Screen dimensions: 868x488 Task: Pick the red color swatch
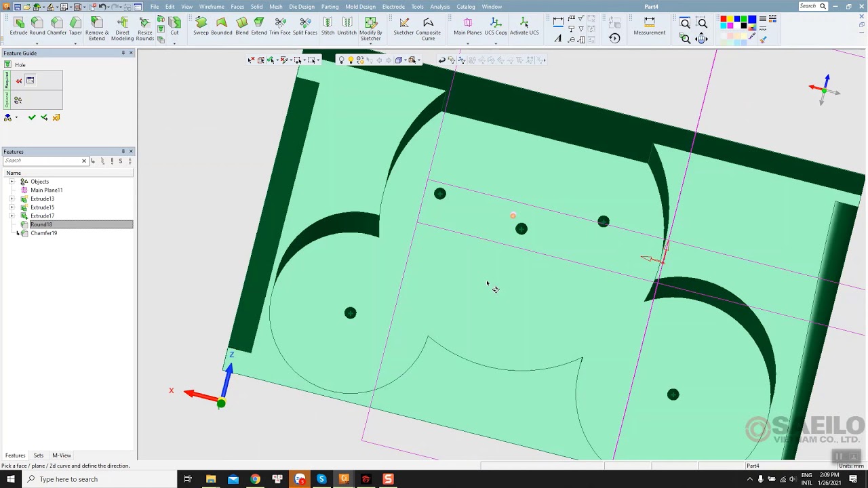[724, 19]
